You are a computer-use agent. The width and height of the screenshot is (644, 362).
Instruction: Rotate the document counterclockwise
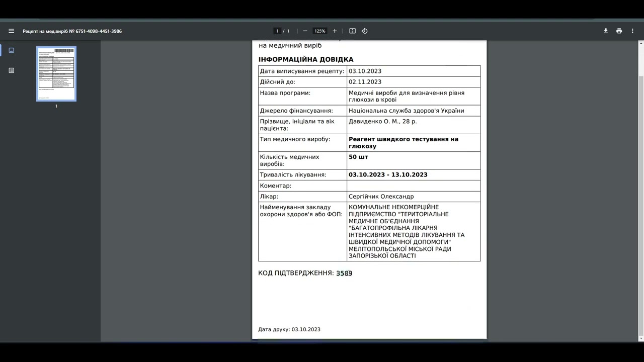[x=365, y=31]
